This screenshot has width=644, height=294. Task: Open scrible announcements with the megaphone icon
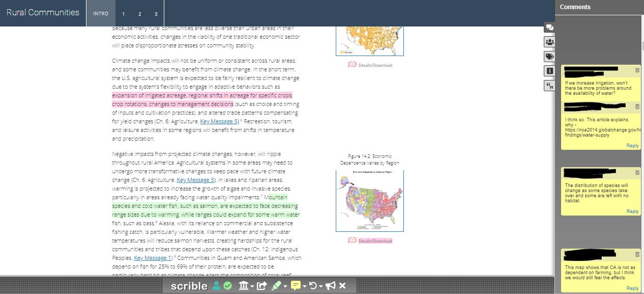(x=331, y=285)
